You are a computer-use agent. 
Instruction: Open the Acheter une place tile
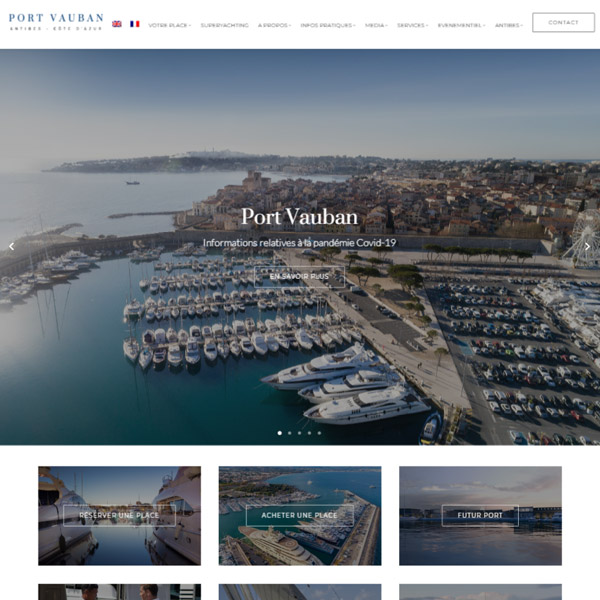pos(300,515)
